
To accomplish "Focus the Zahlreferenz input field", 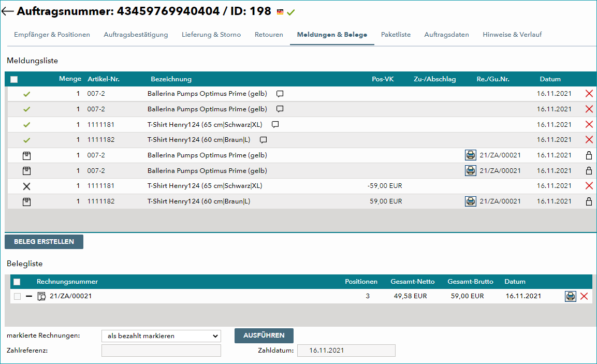I will pyautogui.click(x=162, y=351).
